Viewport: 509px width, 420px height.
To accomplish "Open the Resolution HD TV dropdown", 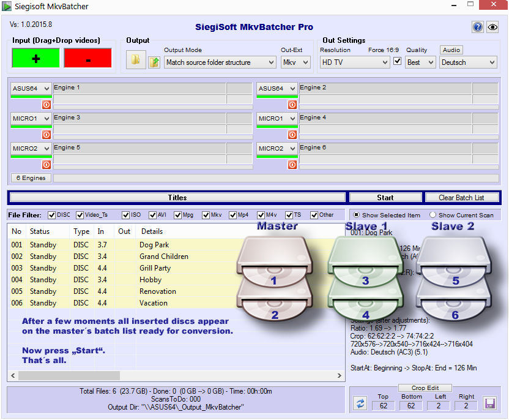I will point(354,62).
